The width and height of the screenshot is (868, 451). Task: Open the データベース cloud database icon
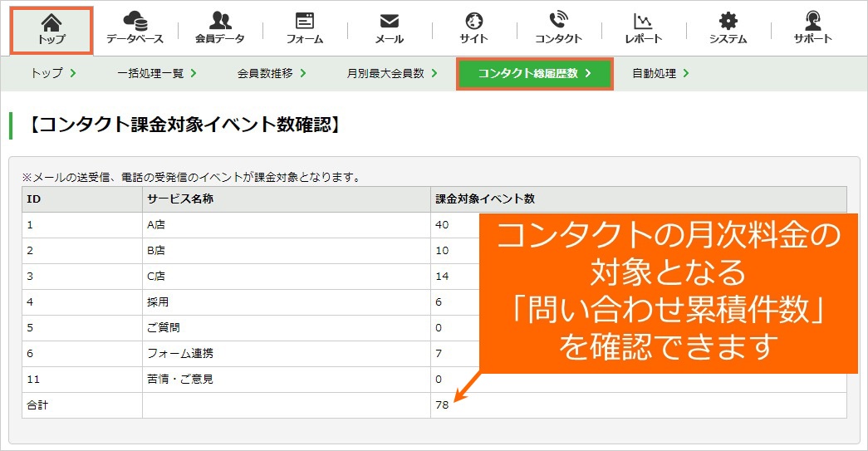pos(135,21)
